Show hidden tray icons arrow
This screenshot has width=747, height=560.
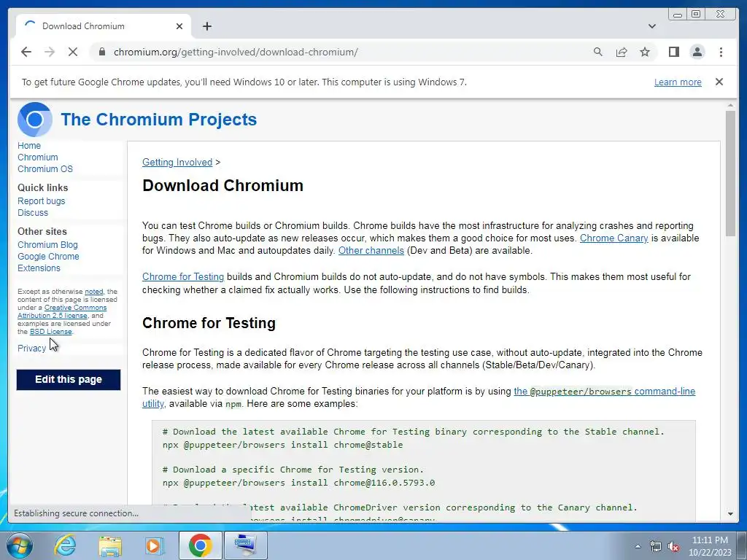(x=638, y=546)
